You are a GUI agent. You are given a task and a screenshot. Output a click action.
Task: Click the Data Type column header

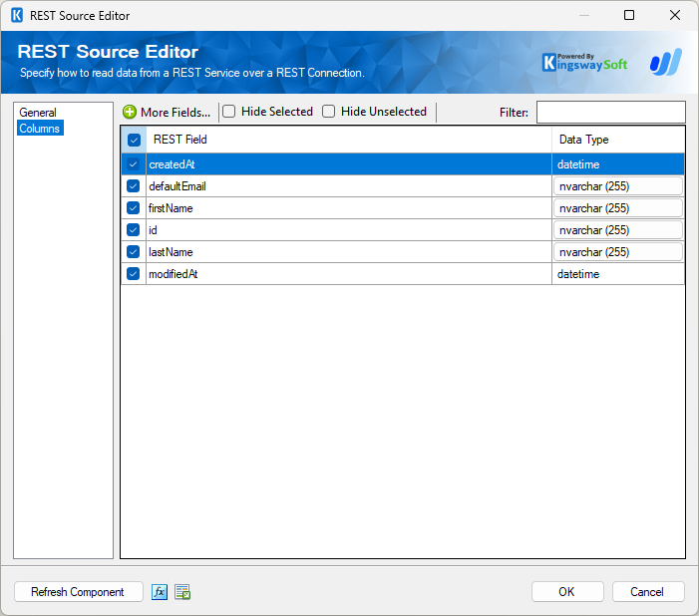(618, 140)
